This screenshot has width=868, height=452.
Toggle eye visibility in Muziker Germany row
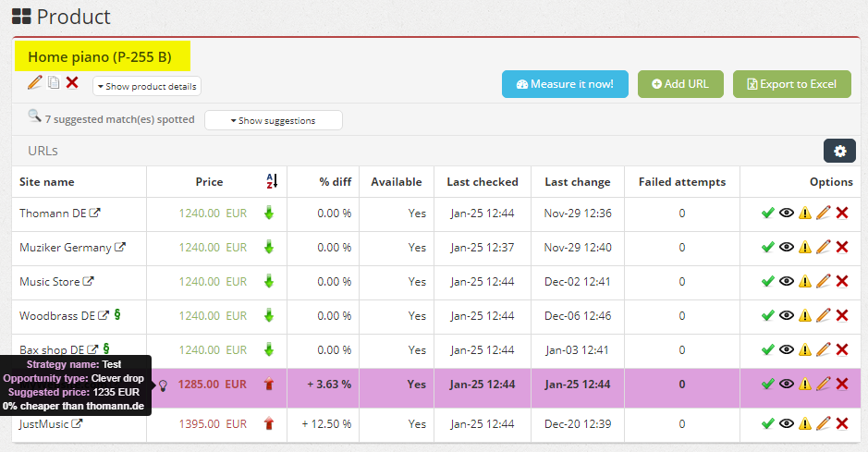tap(787, 248)
